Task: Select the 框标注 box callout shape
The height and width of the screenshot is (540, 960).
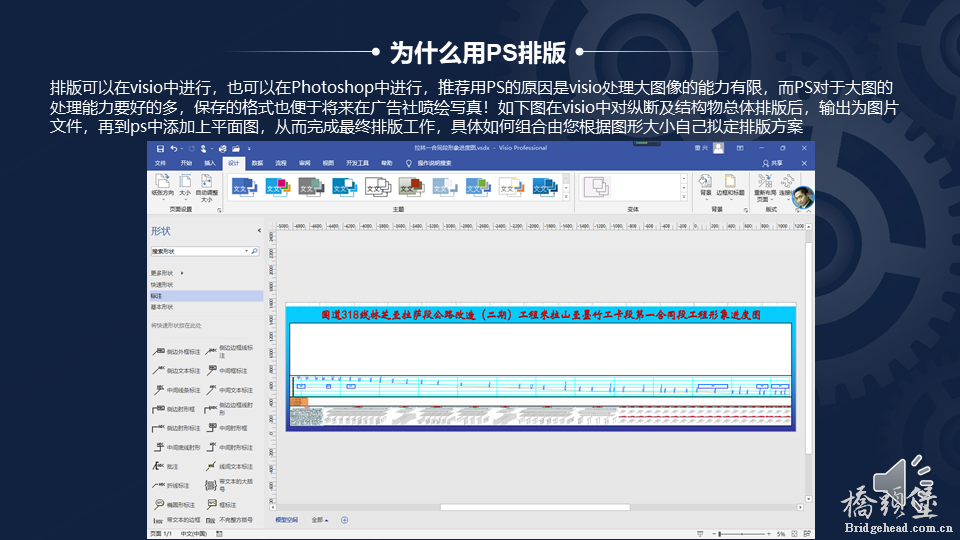Action: tap(221, 504)
